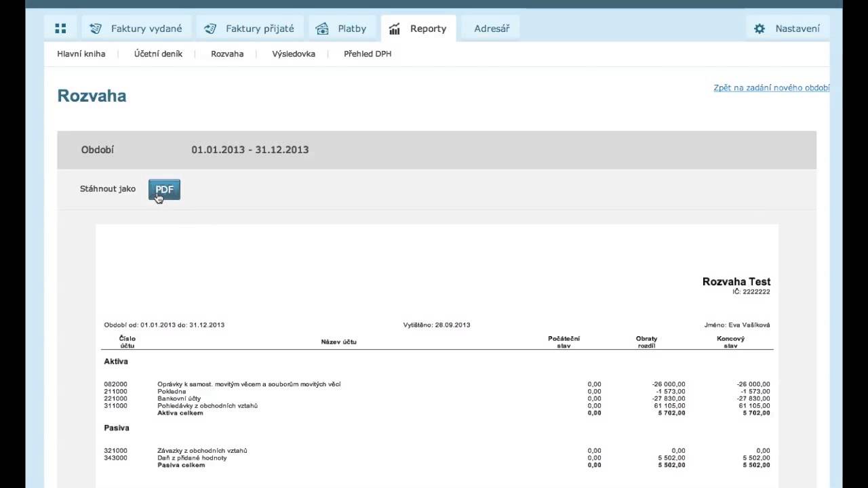Click the Platby wallet icon
Image resolution: width=868 pixels, height=488 pixels.
click(322, 28)
